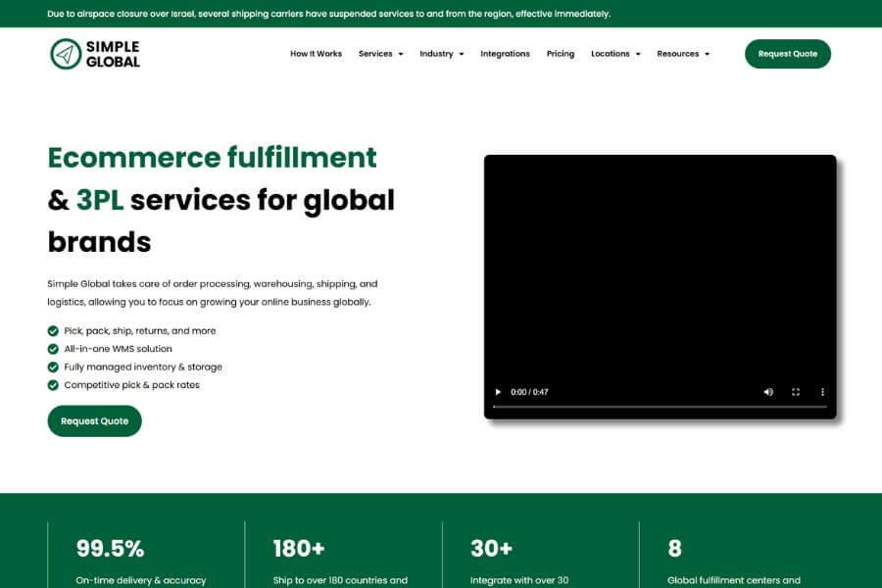Expand the Services dropdown menu
The width and height of the screenshot is (882, 588).
[381, 54]
